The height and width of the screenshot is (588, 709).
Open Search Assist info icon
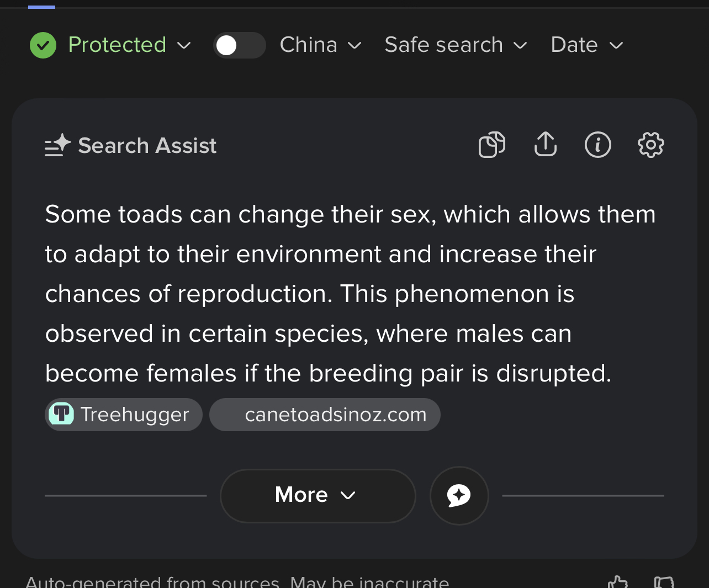598,145
